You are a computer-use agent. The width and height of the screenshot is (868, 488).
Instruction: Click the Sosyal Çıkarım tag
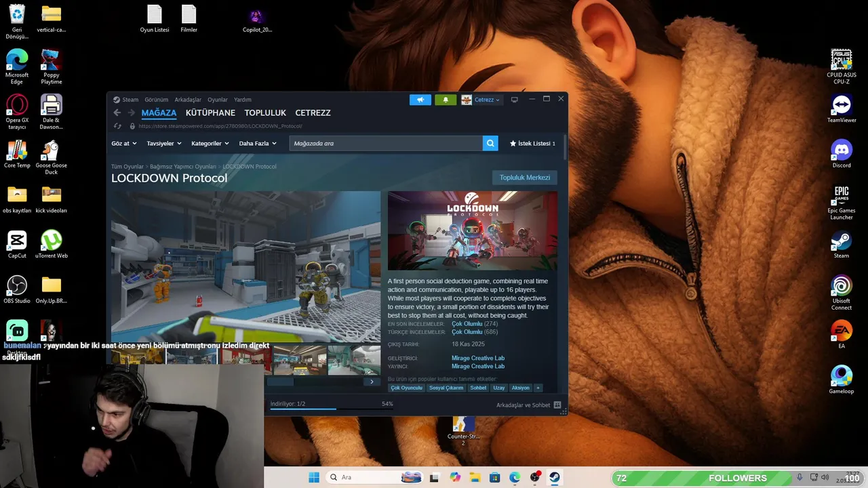click(x=446, y=388)
